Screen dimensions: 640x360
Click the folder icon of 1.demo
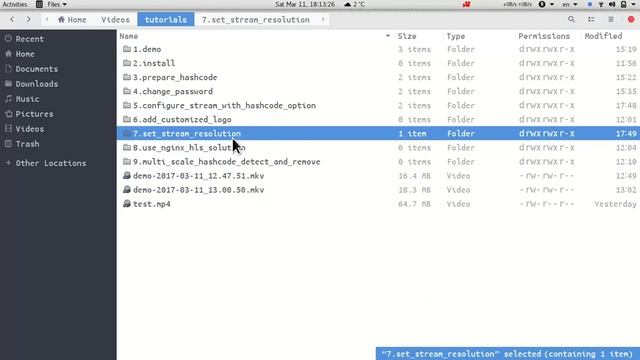coord(127,49)
